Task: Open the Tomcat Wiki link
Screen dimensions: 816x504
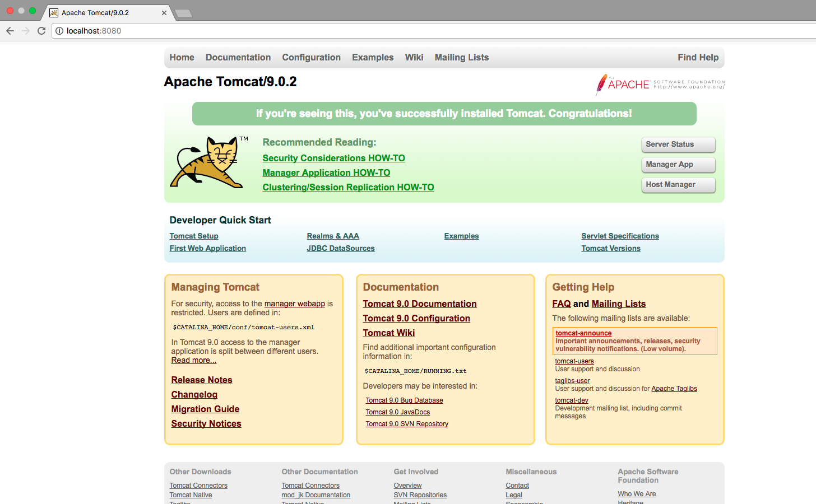Action: coord(389,333)
